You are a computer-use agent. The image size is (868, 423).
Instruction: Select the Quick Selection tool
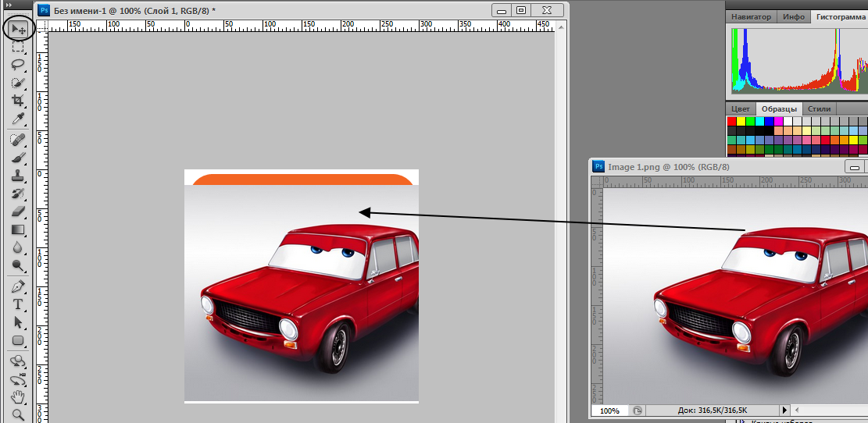click(x=19, y=83)
